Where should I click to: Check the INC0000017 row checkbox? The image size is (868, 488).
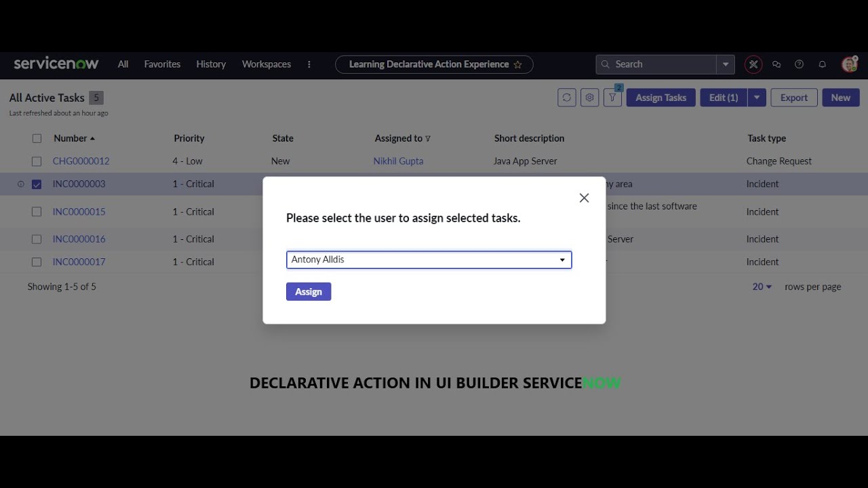37,262
